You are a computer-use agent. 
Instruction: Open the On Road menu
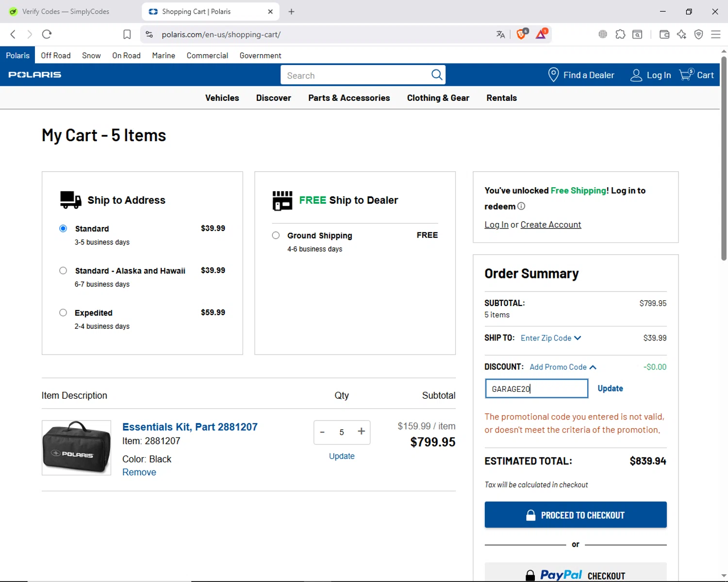(126, 55)
